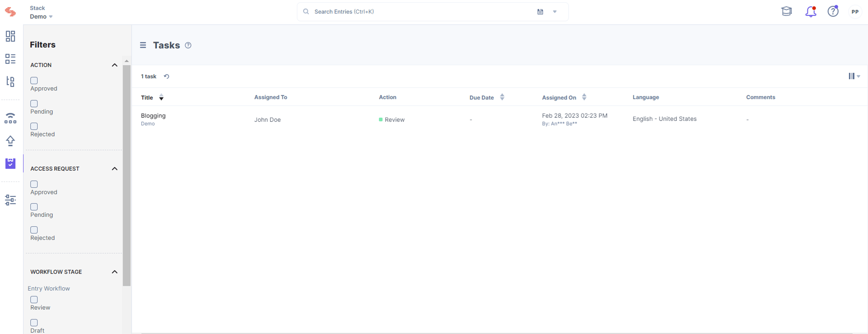868x334 pixels.
Task: Click the Action column header
Action: (x=387, y=97)
